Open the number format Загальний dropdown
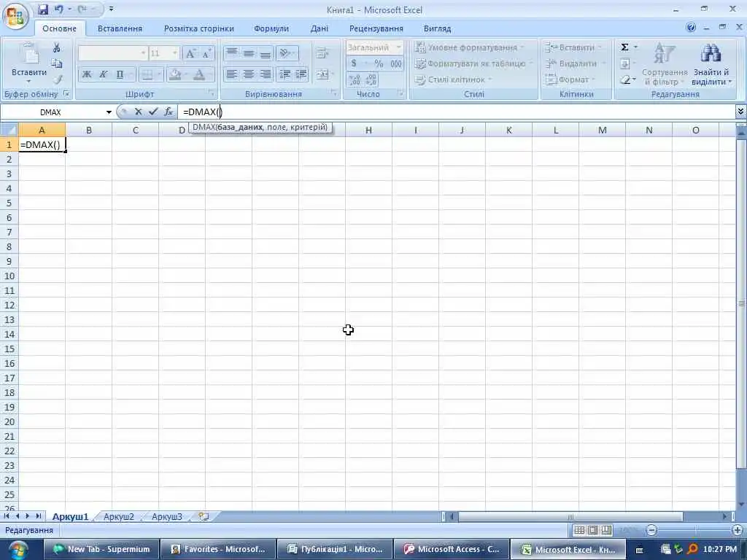Screen dimensions: 747x560 pos(399,47)
